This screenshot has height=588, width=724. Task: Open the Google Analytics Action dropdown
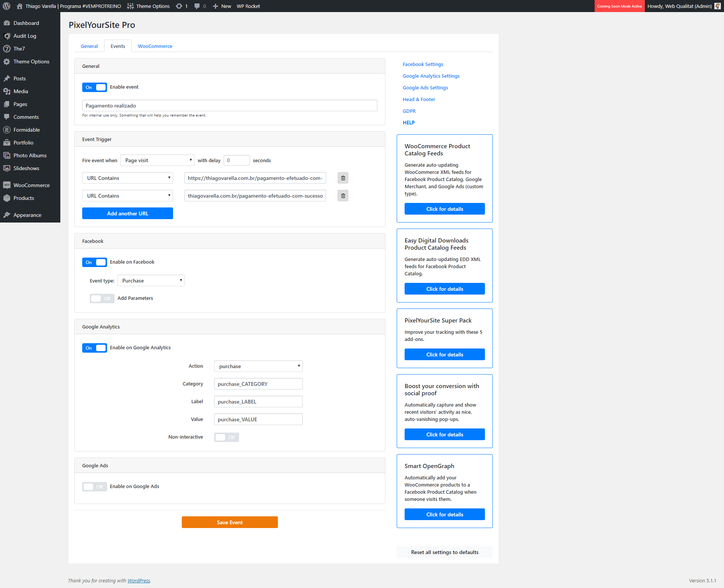click(258, 366)
